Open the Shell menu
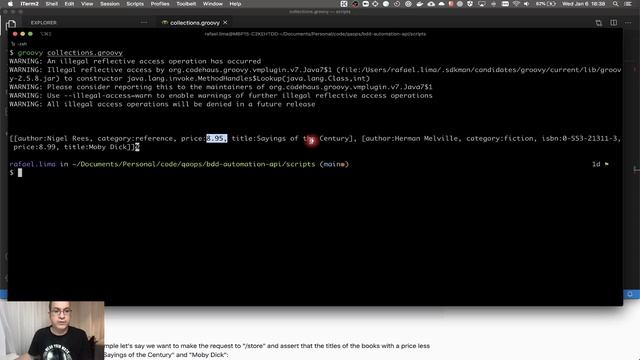640x360 pixels. click(51, 4)
